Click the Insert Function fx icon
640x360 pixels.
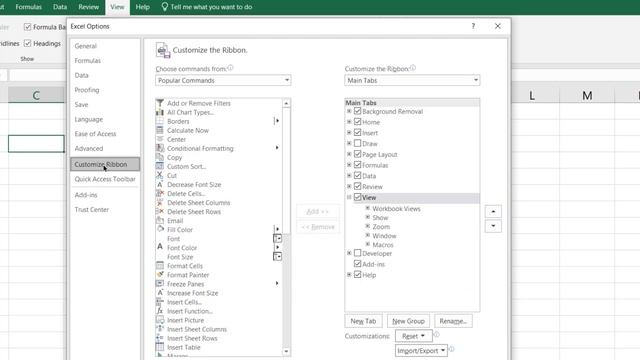click(x=160, y=311)
